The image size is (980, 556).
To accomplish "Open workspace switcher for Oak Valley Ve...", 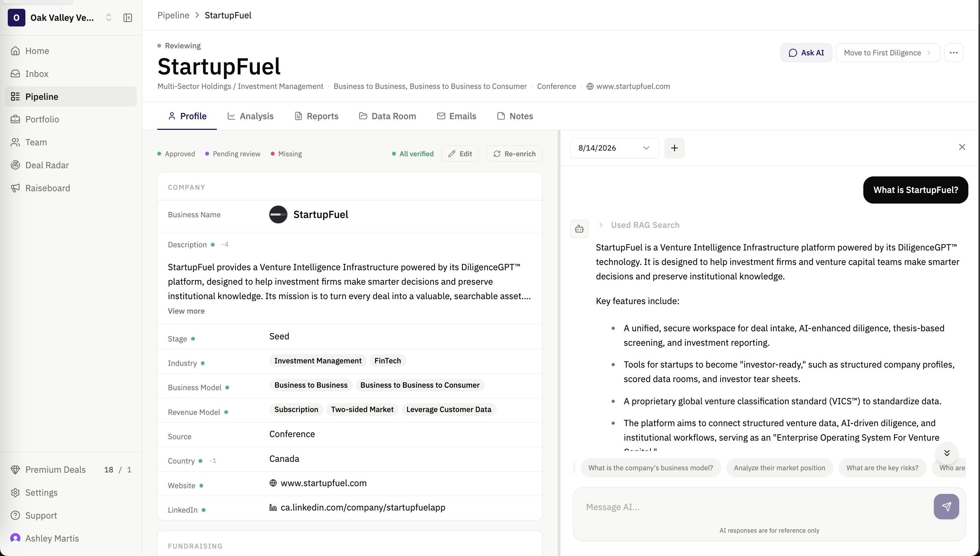I will [108, 18].
